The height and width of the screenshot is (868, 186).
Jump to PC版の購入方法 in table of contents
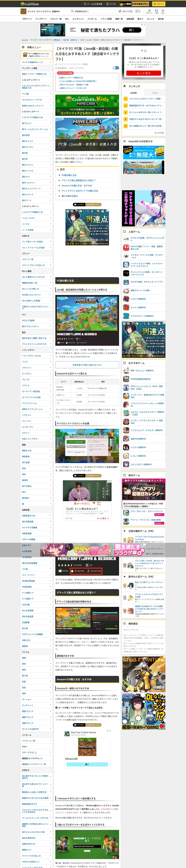click(69, 175)
